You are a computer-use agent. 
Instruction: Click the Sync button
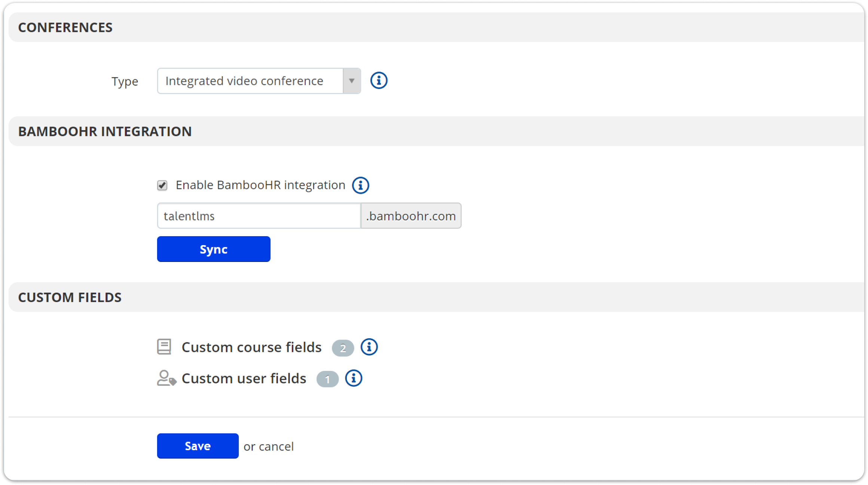[214, 249]
